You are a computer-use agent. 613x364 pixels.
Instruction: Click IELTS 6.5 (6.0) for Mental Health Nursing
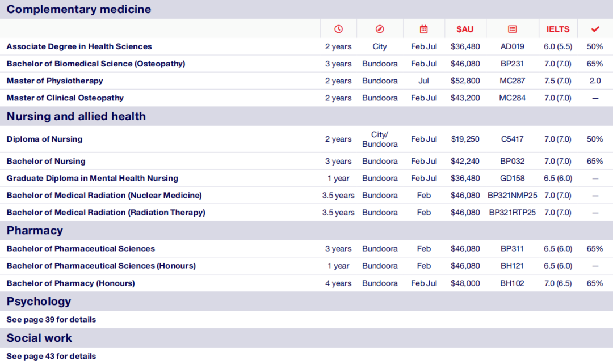point(558,178)
